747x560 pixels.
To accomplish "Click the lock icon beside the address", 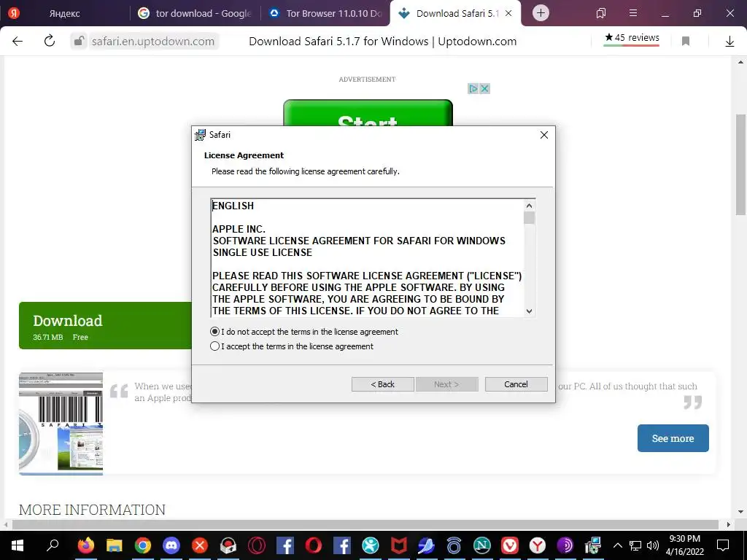I will pos(79,42).
